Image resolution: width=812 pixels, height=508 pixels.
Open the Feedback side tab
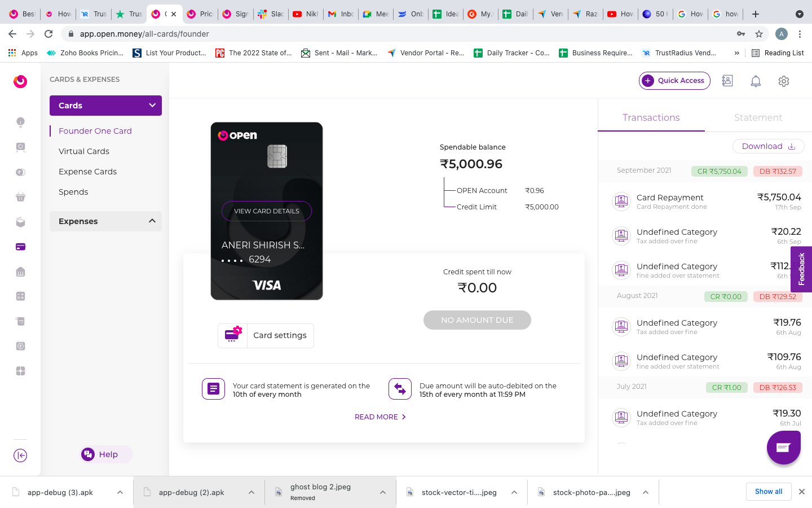click(x=801, y=269)
